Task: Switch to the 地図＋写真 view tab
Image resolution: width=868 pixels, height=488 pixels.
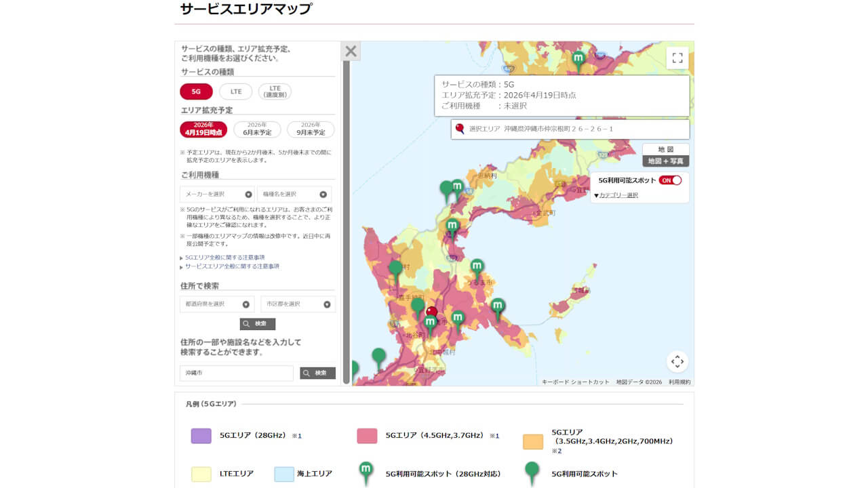Action: 667,161
